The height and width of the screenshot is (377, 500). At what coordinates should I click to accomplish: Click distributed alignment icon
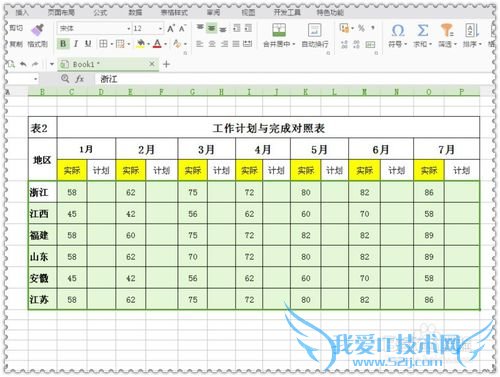(x=247, y=44)
